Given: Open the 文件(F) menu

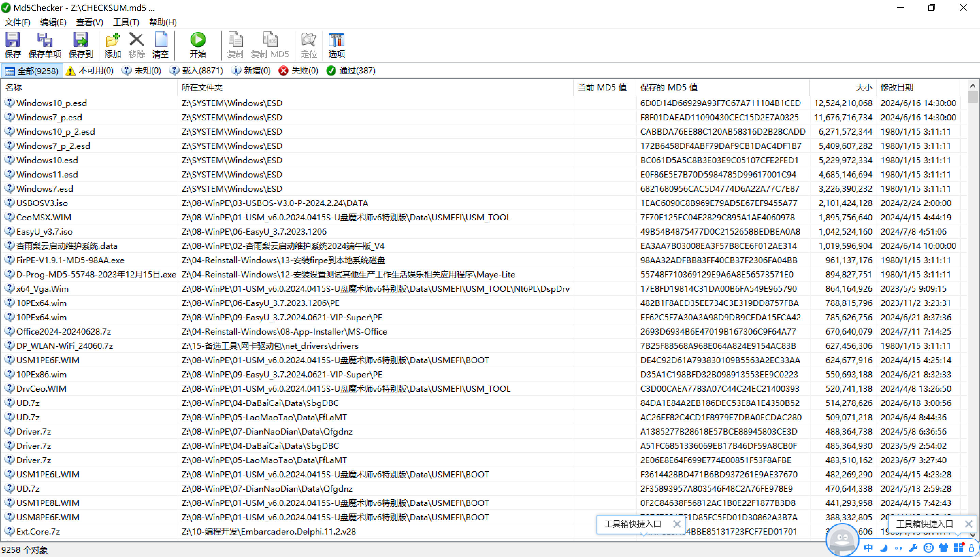Looking at the screenshot, I should (17, 22).
